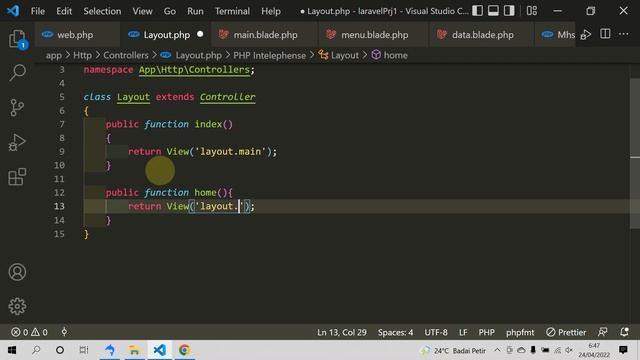The height and width of the screenshot is (360, 640).
Task: Click Ln 13, Col 29 go-to-line indicator
Action: point(342,332)
